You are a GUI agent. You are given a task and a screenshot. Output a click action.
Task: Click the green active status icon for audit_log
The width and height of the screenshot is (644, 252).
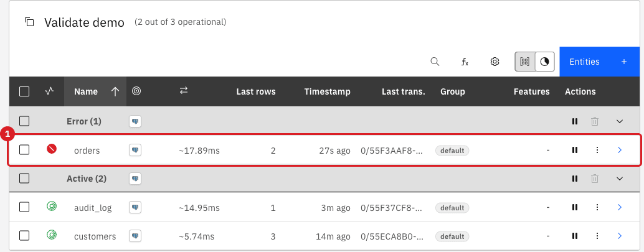51,207
